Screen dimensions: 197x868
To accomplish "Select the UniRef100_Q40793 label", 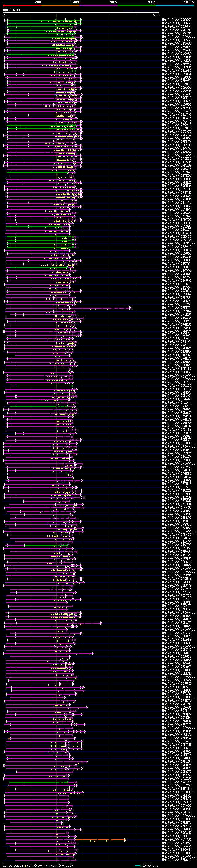I will [177, 545].
